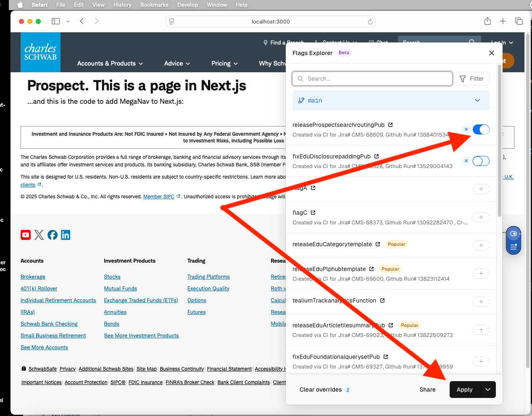Open external link icon next to releaseProspectsearchroutingPub
Viewport: 532px width, 416px height.
point(390,125)
